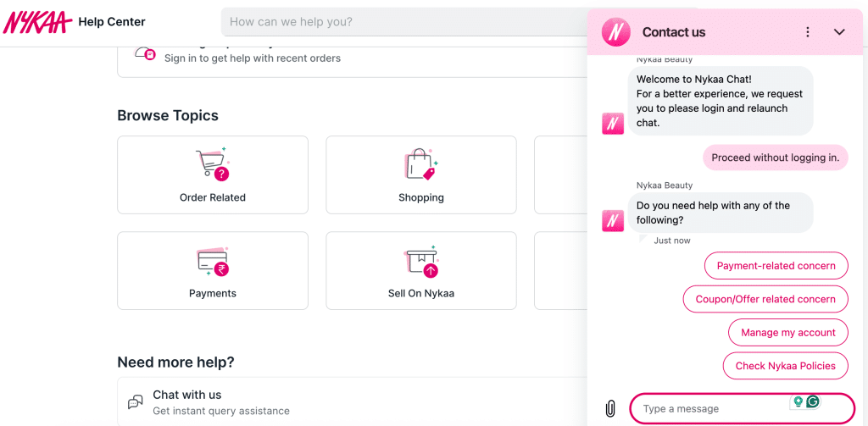Click the 'Need more help?' heading
Screen dimensions: 868x426
click(x=176, y=362)
